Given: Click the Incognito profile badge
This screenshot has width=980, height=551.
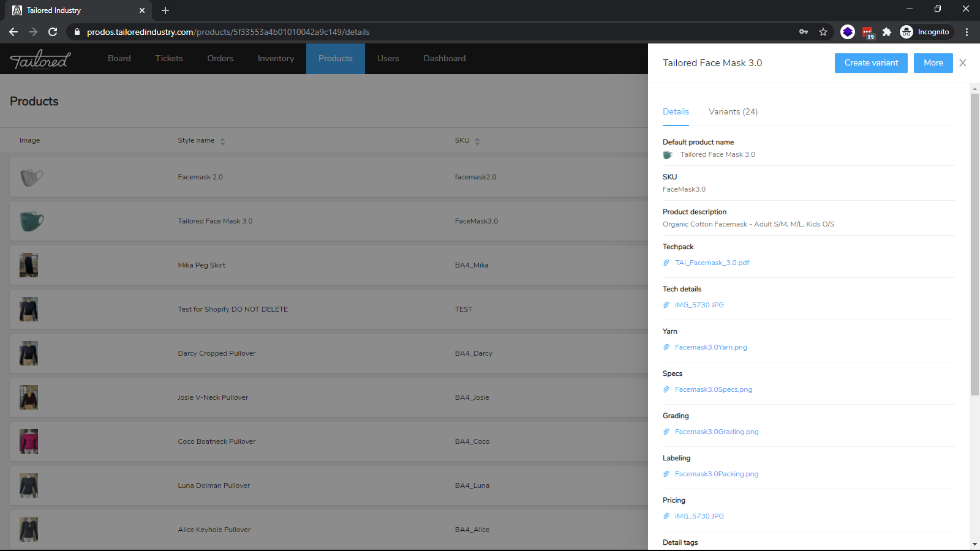Looking at the screenshot, I should click(x=925, y=32).
